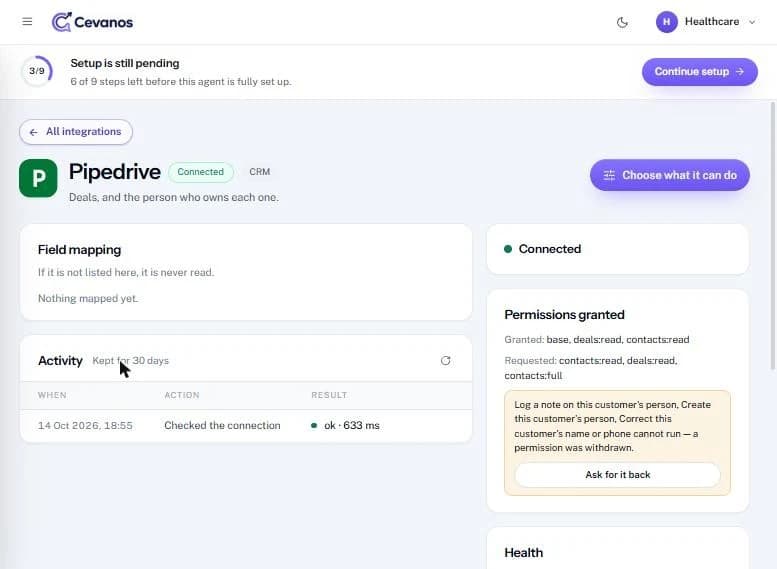Go back to All integrations
Image resolution: width=777 pixels, height=569 pixels.
(76, 132)
